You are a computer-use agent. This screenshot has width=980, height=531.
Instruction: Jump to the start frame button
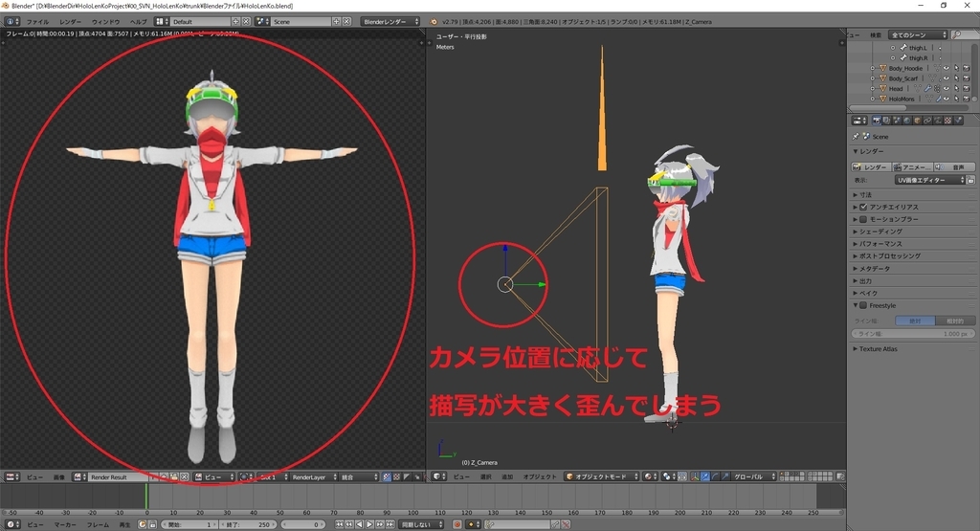click(x=340, y=524)
